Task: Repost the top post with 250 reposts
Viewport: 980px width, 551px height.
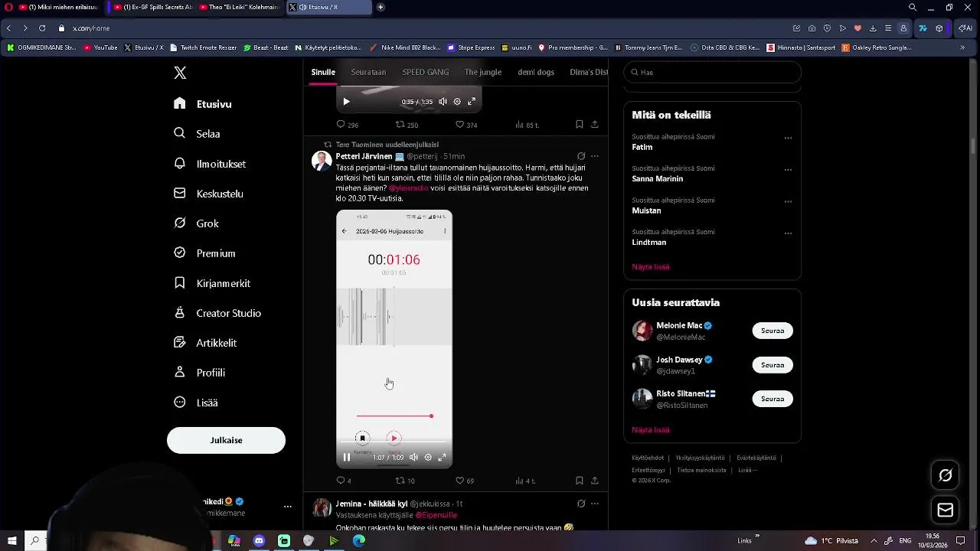Action: 407,125
